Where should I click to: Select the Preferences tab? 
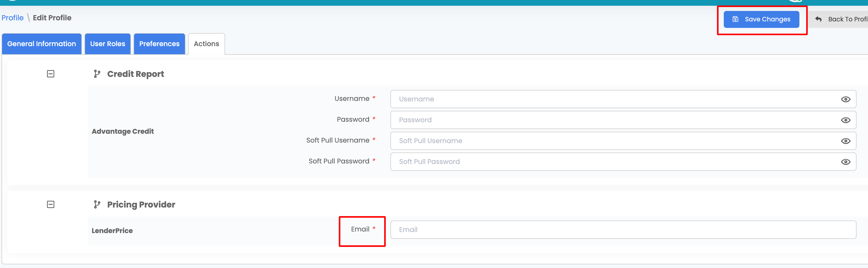click(x=159, y=44)
